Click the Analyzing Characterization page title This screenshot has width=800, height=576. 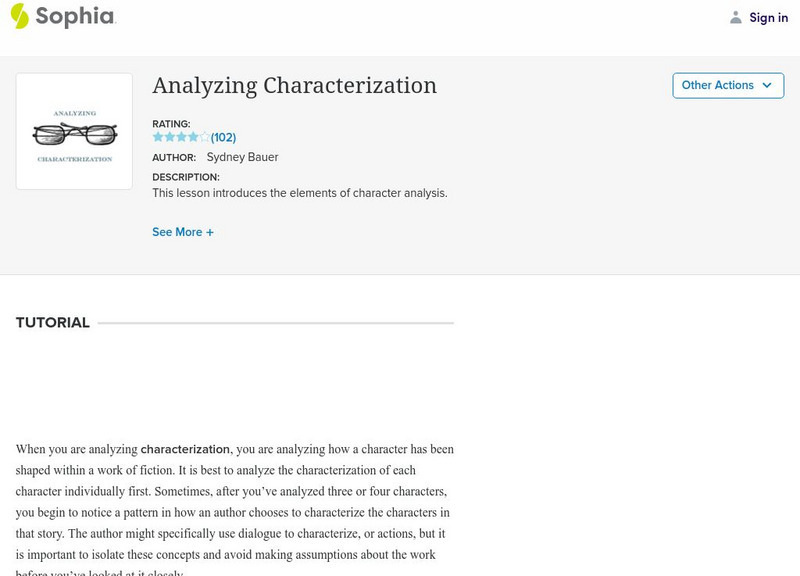(x=294, y=86)
